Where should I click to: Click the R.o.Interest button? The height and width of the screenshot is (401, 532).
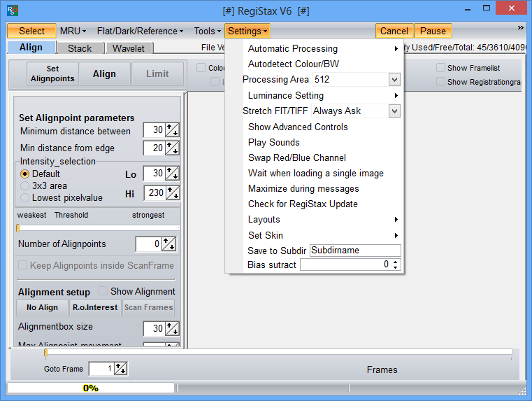[x=95, y=307]
